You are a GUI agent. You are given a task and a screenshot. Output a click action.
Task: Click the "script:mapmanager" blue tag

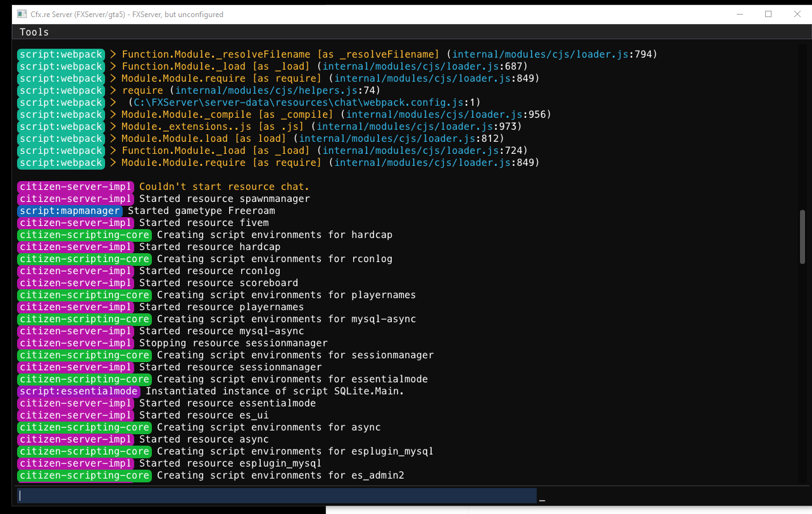click(x=70, y=211)
